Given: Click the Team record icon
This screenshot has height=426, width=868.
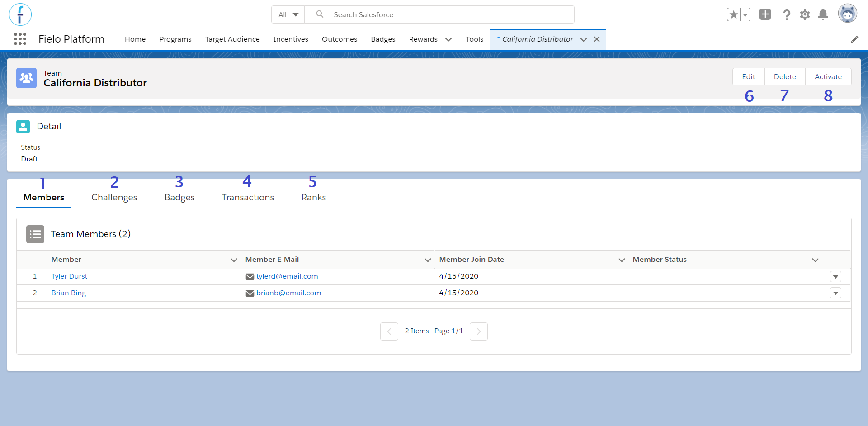Looking at the screenshot, I should (26, 78).
